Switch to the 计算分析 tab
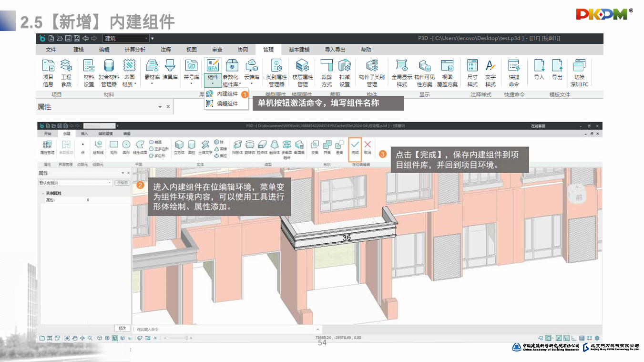The height and width of the screenshot is (362, 644). coord(135,50)
